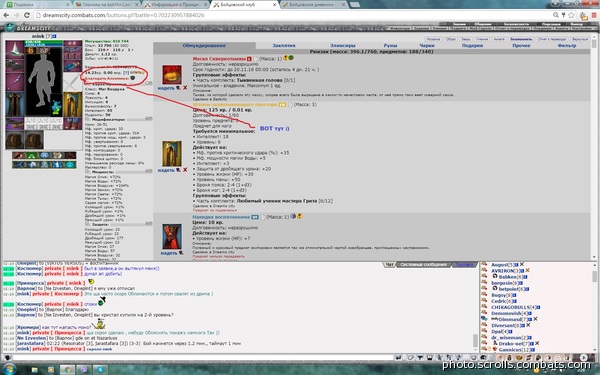Click the chat send arrow icon
The image size is (600, 375).
(398, 358)
